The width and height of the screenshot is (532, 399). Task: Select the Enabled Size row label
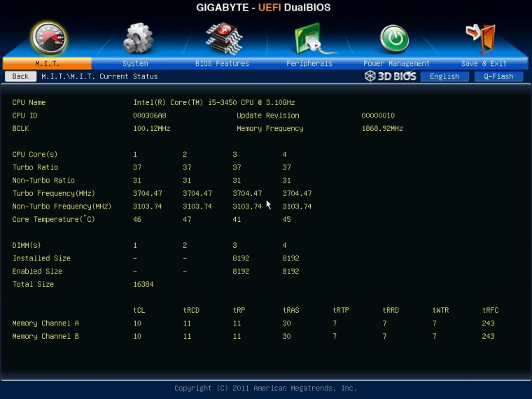point(37,272)
